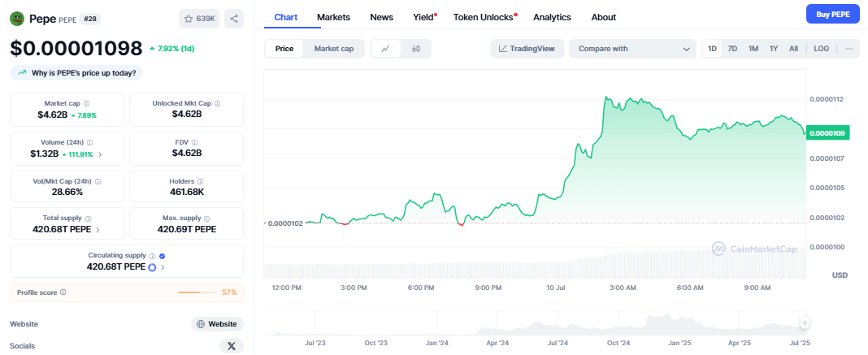This screenshot has width=868, height=355.
Task: Click the verified circulating supply badge
Action: pyautogui.click(x=162, y=256)
